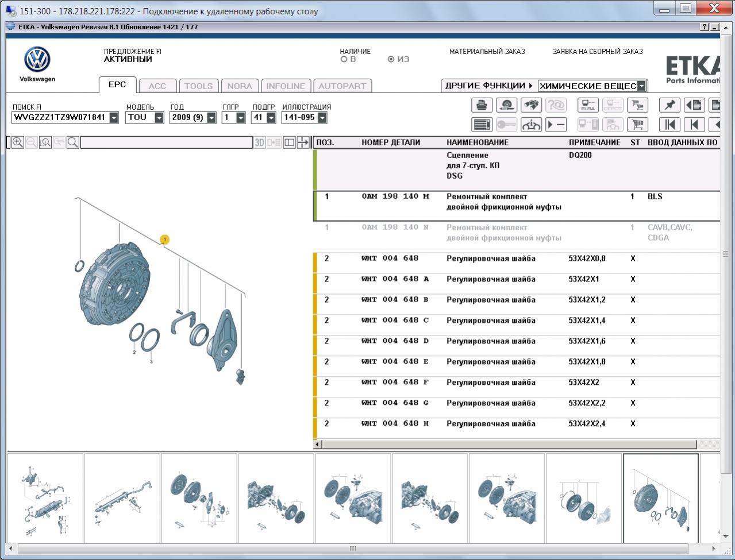Select the first thumbnail with wiring illustration
Screen dimensions: 735x560
click(x=45, y=497)
